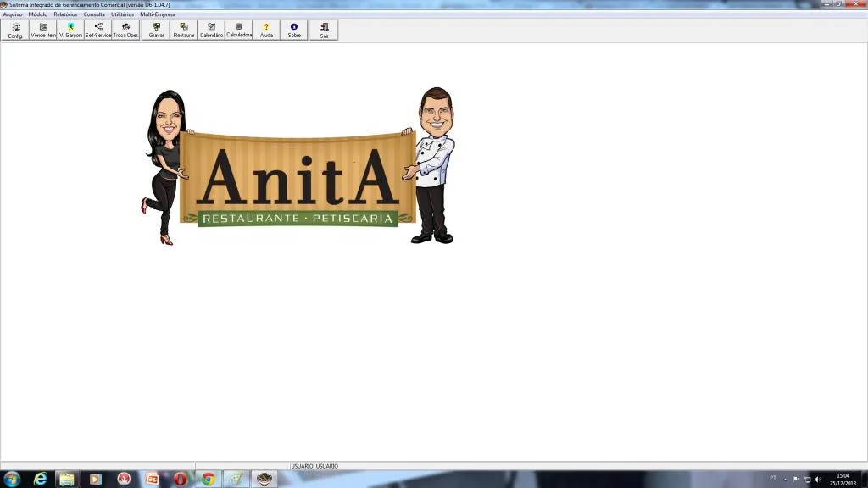Launch Internet Explorer from the taskbar
Viewport: 868px width, 488px height.
coord(40,480)
